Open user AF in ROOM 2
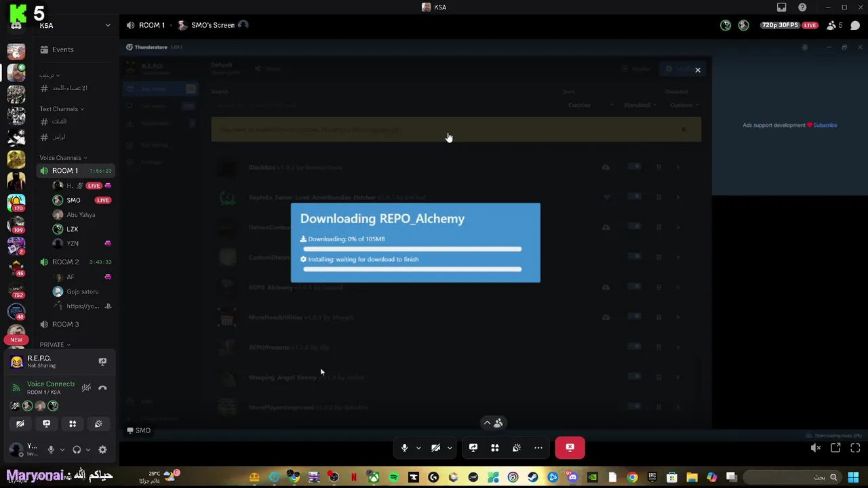The image size is (868, 488). pyautogui.click(x=71, y=277)
